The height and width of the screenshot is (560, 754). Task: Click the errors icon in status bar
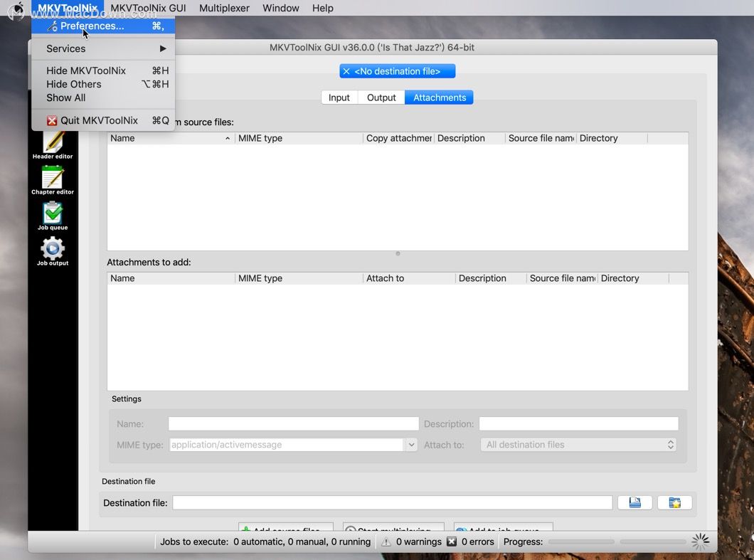(x=452, y=542)
